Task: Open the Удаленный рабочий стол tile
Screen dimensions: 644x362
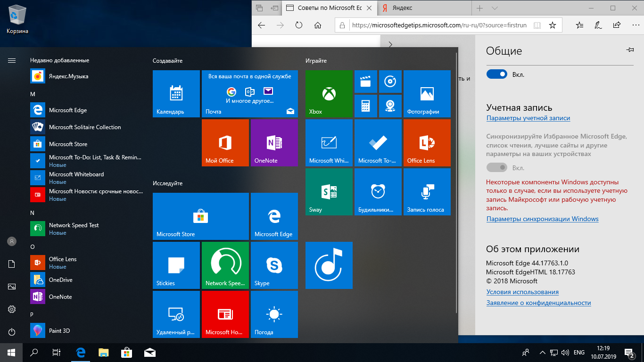Action: pos(176,314)
